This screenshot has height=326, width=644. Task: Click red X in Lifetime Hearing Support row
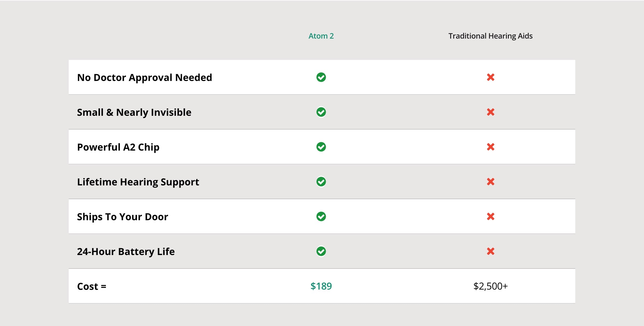click(x=490, y=182)
